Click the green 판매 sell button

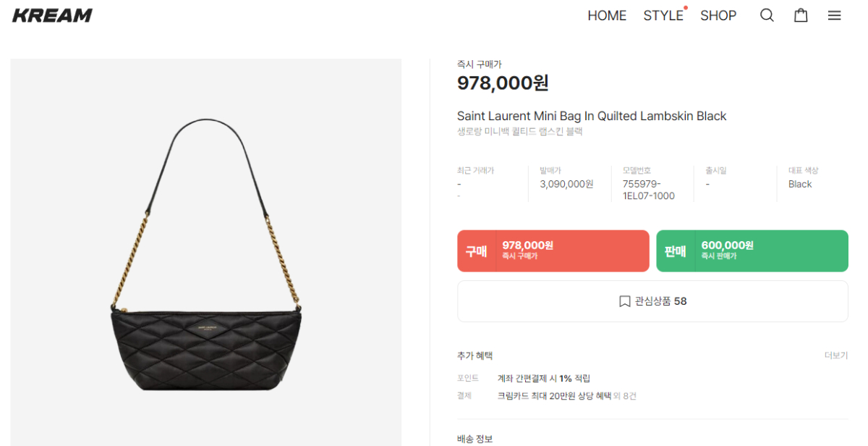coord(752,251)
